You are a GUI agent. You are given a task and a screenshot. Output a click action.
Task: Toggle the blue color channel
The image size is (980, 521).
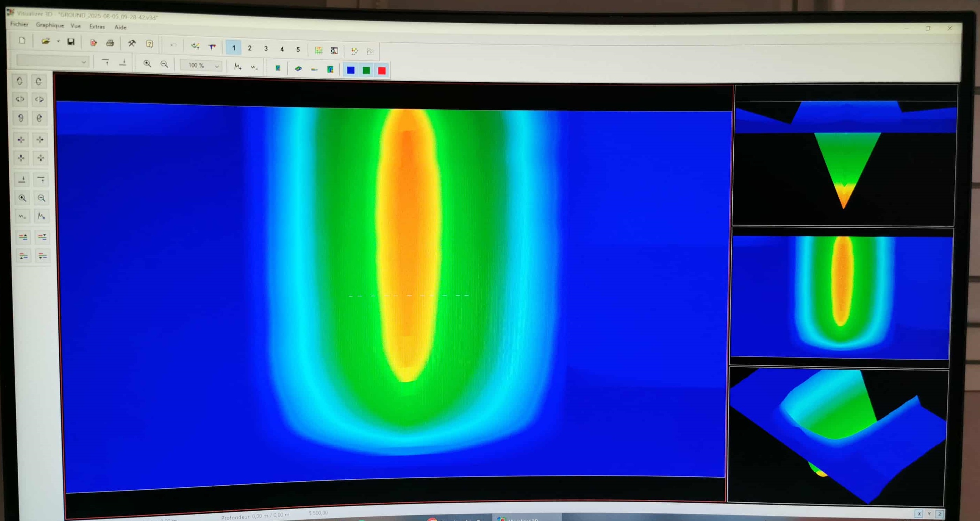tap(351, 70)
